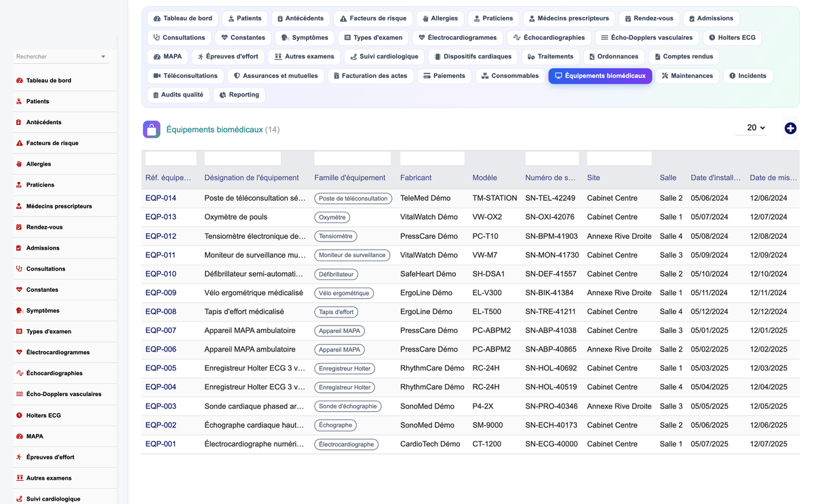Open the Reporting tab
This screenshot has width=814, height=504.
click(239, 95)
